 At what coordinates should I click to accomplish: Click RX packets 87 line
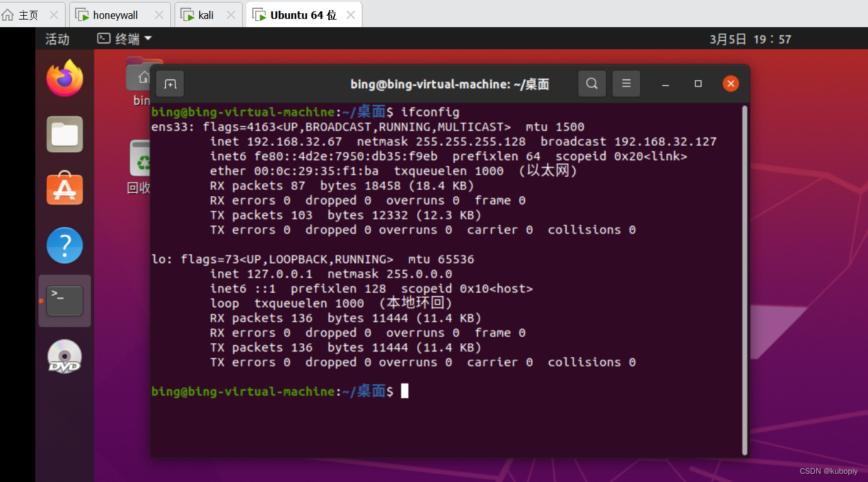(342, 185)
